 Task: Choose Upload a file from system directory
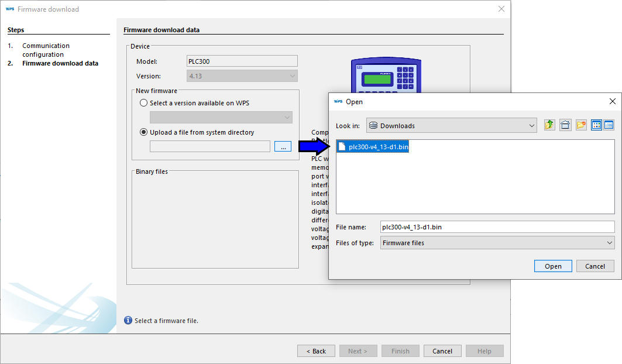click(145, 132)
